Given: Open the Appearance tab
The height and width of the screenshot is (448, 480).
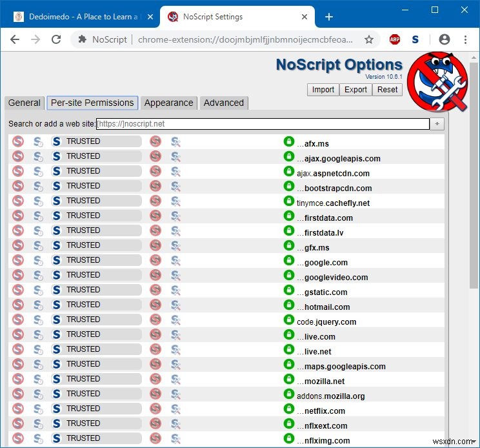Looking at the screenshot, I should click(x=168, y=103).
